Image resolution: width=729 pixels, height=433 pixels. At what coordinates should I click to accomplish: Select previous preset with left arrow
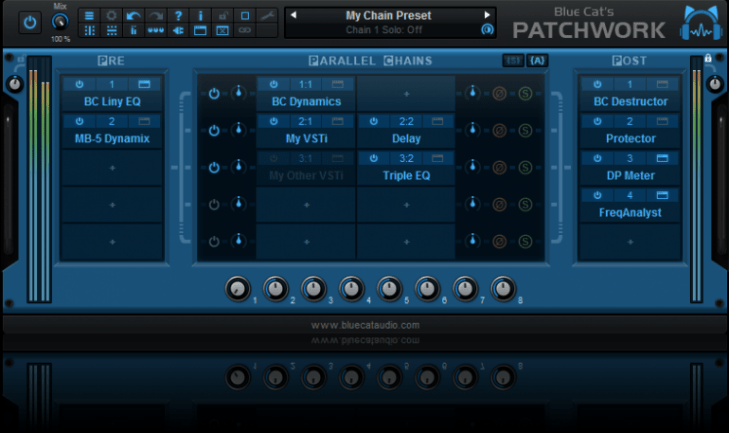(292, 15)
